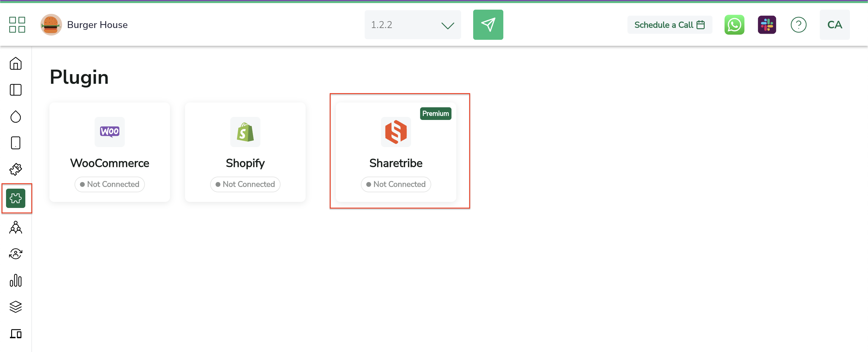This screenshot has width=868, height=352.
Task: Open the WooCommerce plugin card
Action: tap(109, 152)
